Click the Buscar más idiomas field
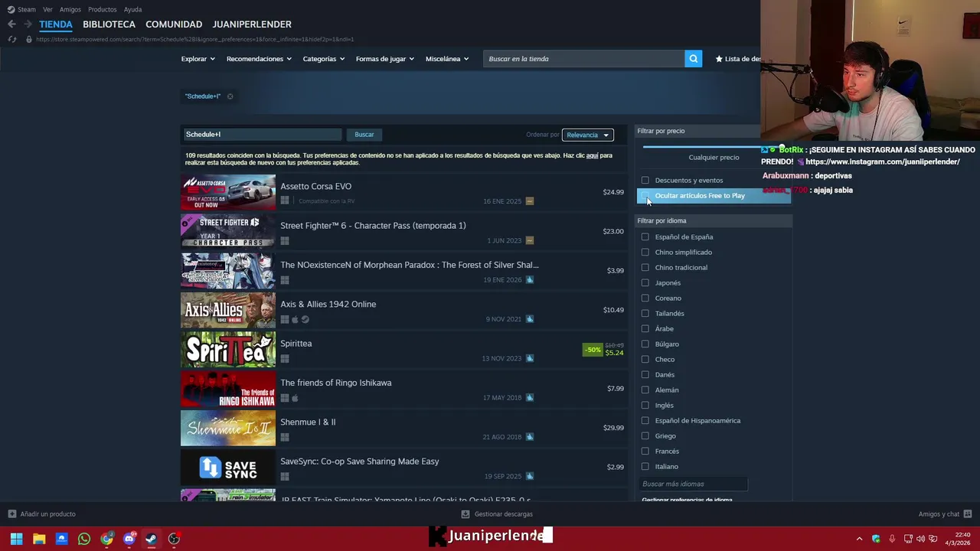980x551 pixels. click(693, 484)
